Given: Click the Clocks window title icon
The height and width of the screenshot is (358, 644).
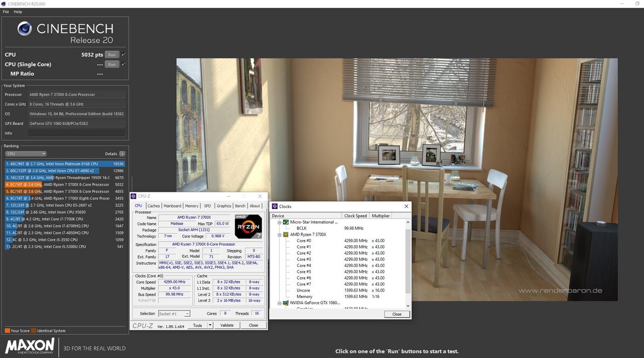Looking at the screenshot, I should pyautogui.click(x=275, y=206).
